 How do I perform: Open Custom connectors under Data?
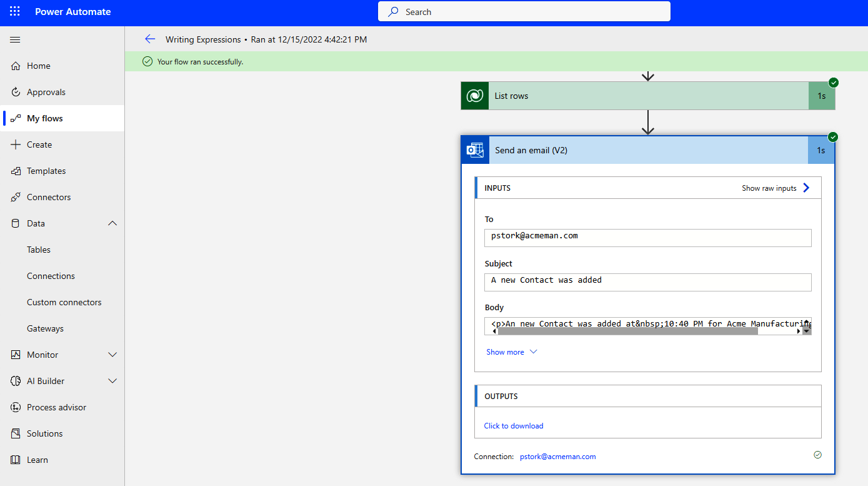(x=64, y=302)
